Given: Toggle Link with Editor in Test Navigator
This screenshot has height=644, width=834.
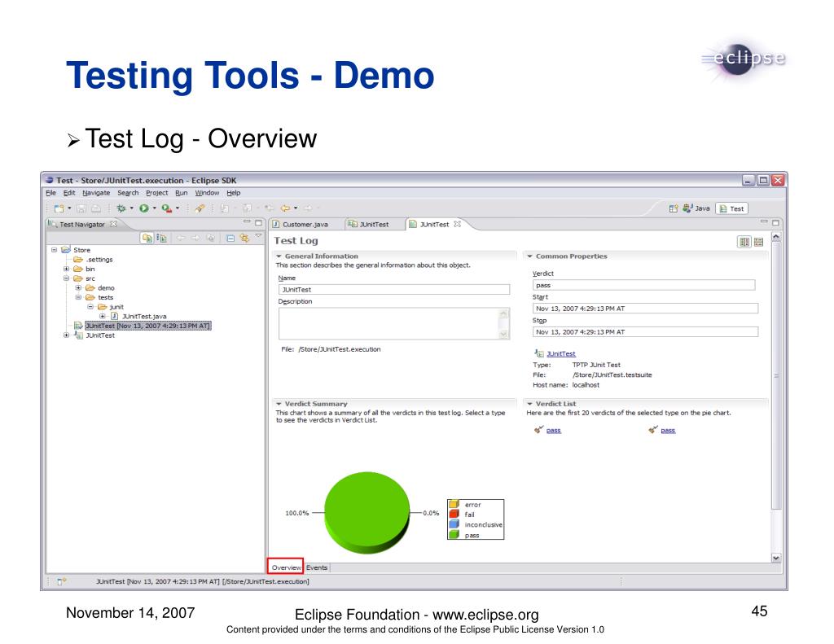Looking at the screenshot, I should click(x=244, y=238).
